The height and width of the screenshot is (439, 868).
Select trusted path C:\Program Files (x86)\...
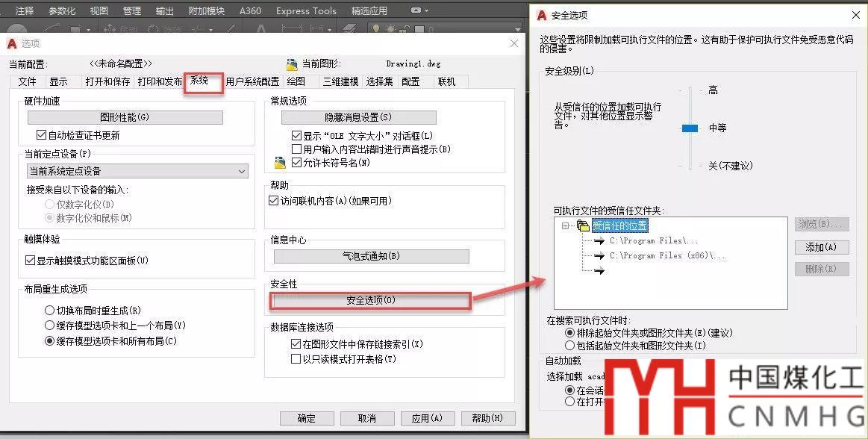point(667,256)
